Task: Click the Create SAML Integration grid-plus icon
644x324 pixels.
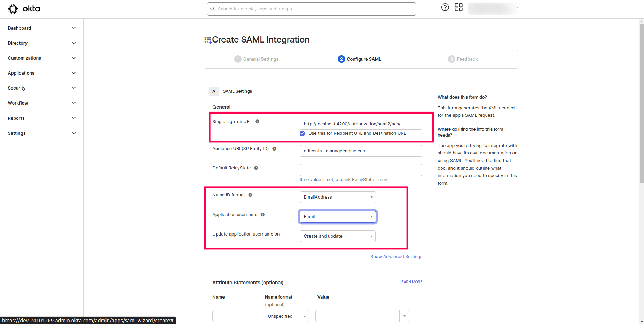Action: tap(208, 39)
